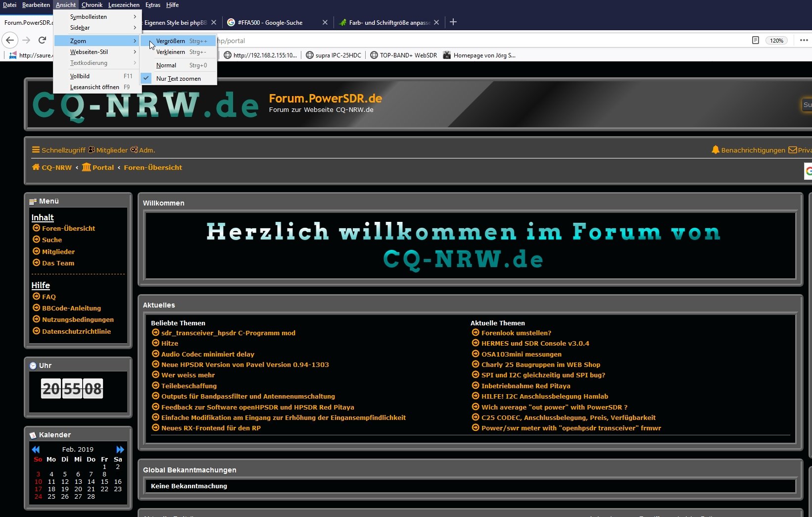Open topic 'Audio Codec minimiert delay'
The height and width of the screenshot is (517, 812).
pos(208,354)
